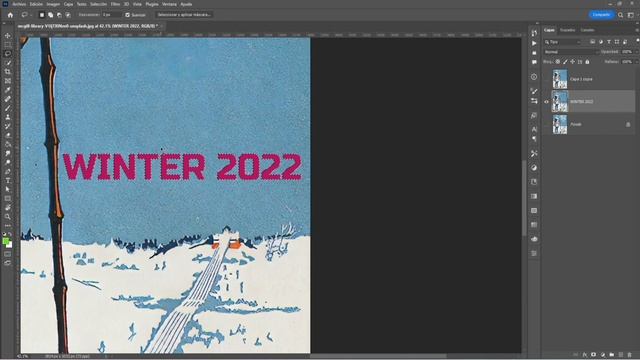640x360 pixels.
Task: Open the Imagen menu
Action: (53, 4)
